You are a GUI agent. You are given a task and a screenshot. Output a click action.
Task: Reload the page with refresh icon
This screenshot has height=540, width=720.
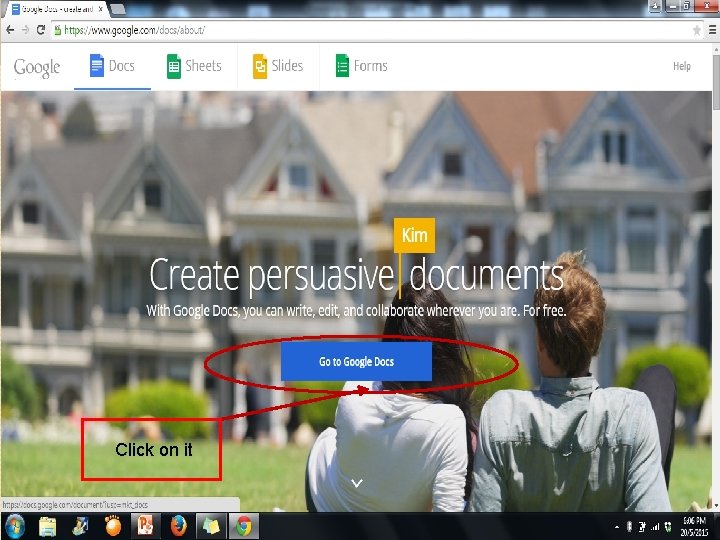click(x=41, y=30)
